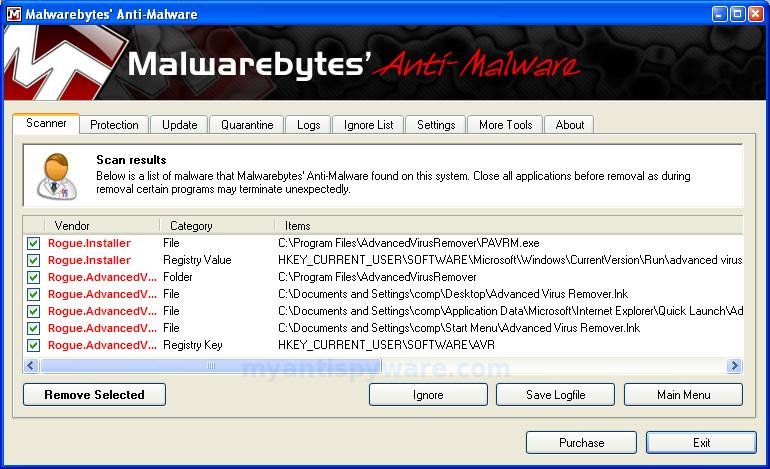Uncheck the AdvancedVirusRemover Folder row checkbox

pos(33,277)
